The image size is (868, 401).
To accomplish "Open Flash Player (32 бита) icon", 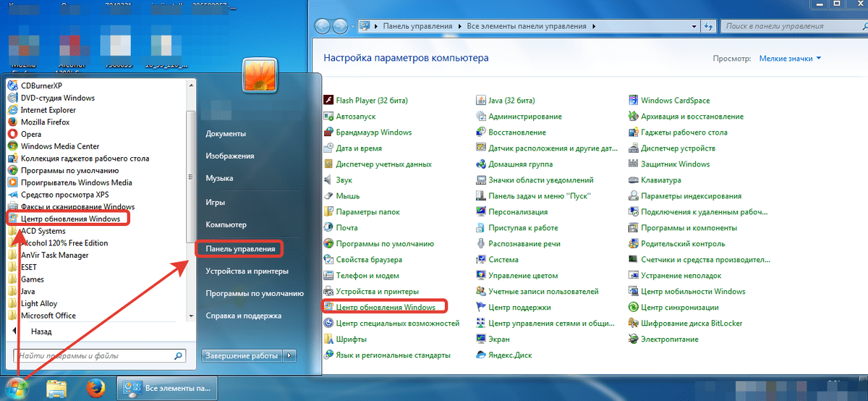I will pos(329,101).
